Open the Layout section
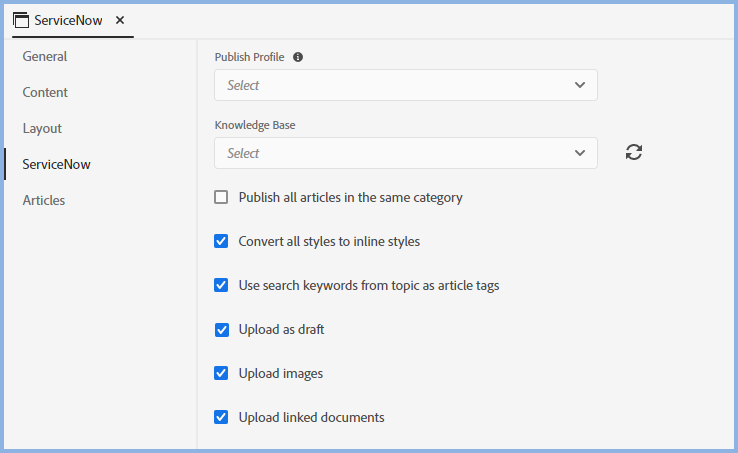The image size is (738, 453). (x=42, y=128)
